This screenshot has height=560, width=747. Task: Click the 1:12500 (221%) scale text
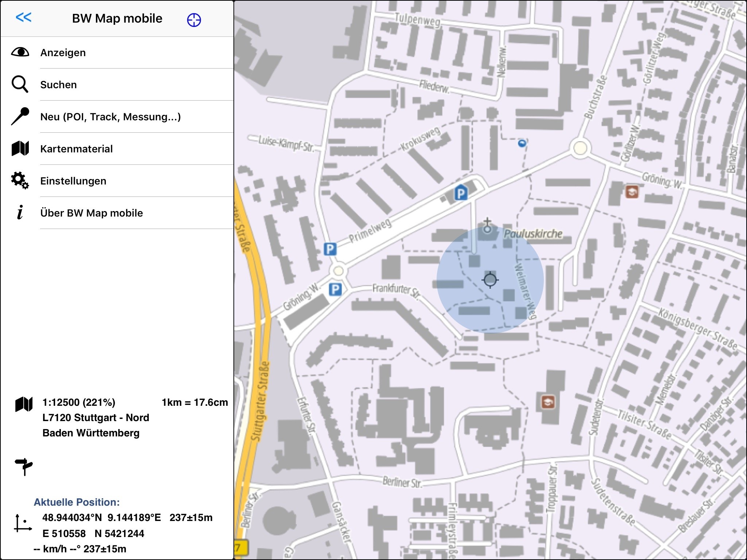pos(78,402)
